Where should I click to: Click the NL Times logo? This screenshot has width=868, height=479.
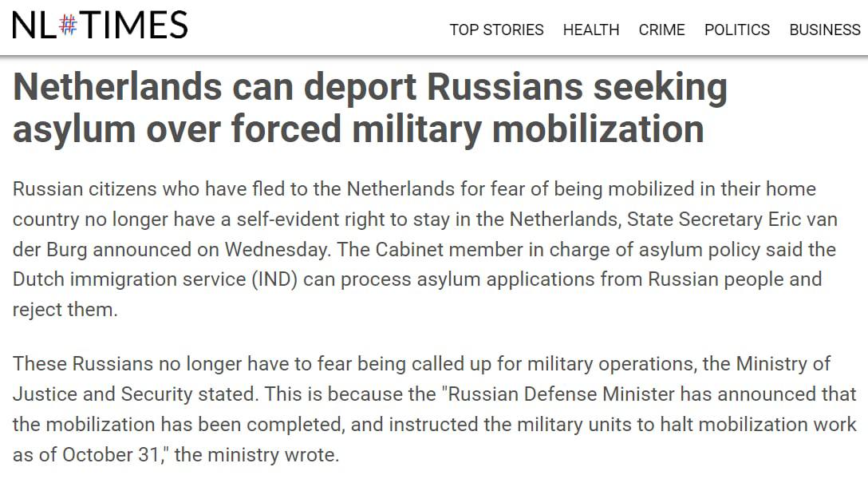pos(100,26)
